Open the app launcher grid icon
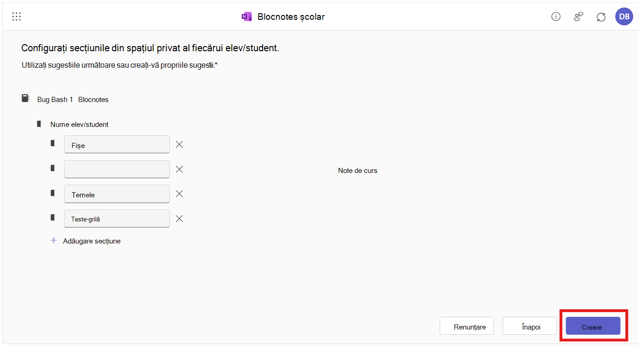The image size is (644, 346). (16, 16)
